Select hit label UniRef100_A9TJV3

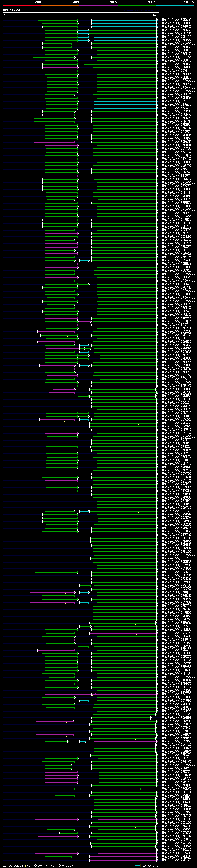pyautogui.click(x=177, y=714)
